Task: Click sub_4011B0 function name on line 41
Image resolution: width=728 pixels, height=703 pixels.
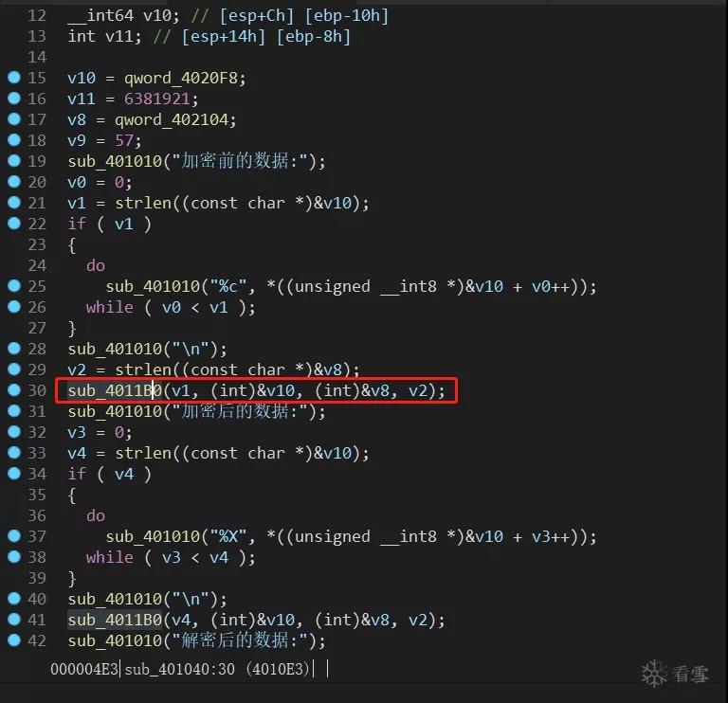Action: [x=115, y=620]
